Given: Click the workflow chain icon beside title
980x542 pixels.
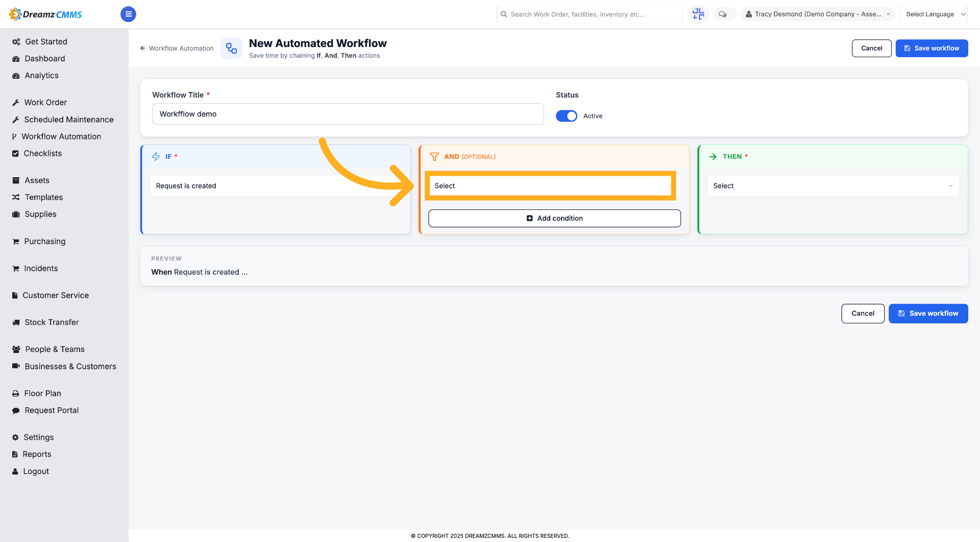Looking at the screenshot, I should [x=231, y=49].
